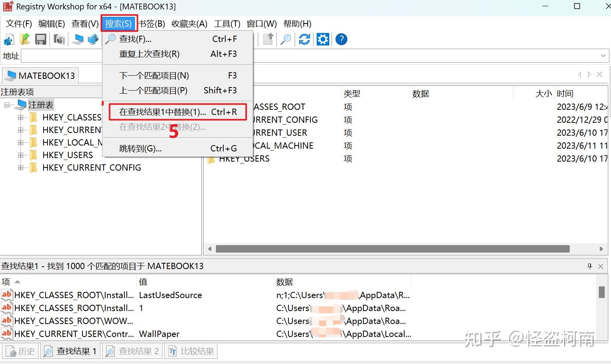Viewport: 611px width, 364px height.
Task: Click the network computer connection icon
Action: (93, 39)
